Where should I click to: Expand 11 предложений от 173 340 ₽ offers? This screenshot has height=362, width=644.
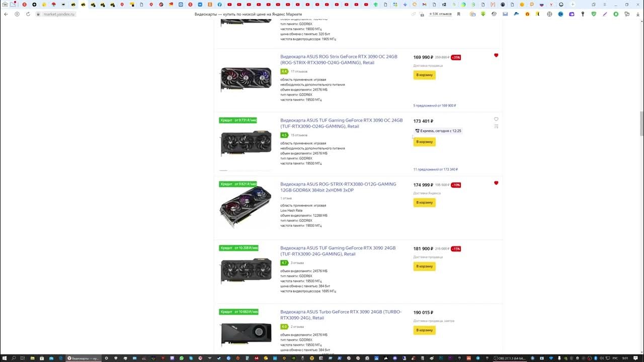tap(435, 169)
